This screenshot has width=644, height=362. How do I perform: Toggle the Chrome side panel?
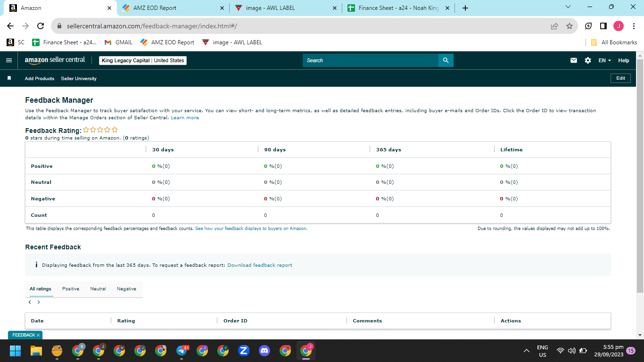(x=603, y=26)
